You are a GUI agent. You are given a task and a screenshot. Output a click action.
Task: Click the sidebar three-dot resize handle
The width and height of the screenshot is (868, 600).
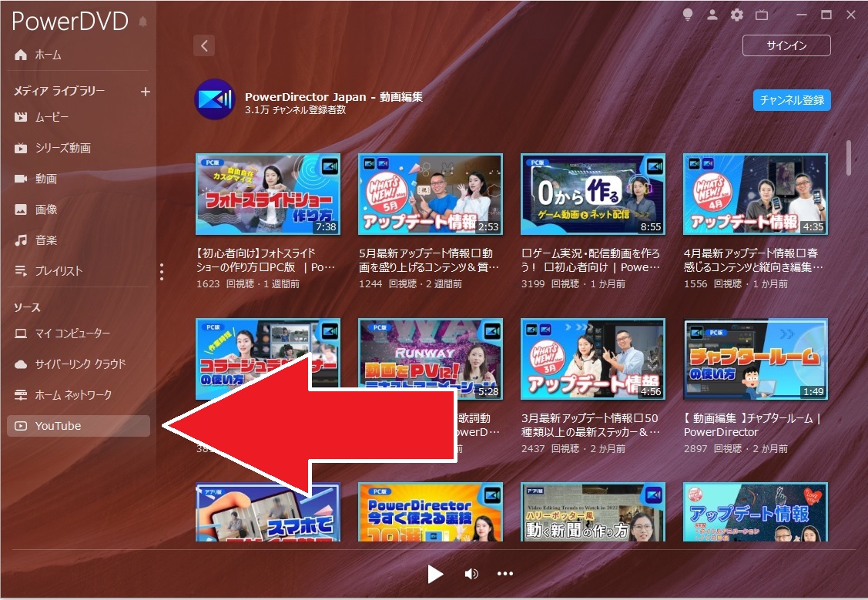[x=162, y=271]
